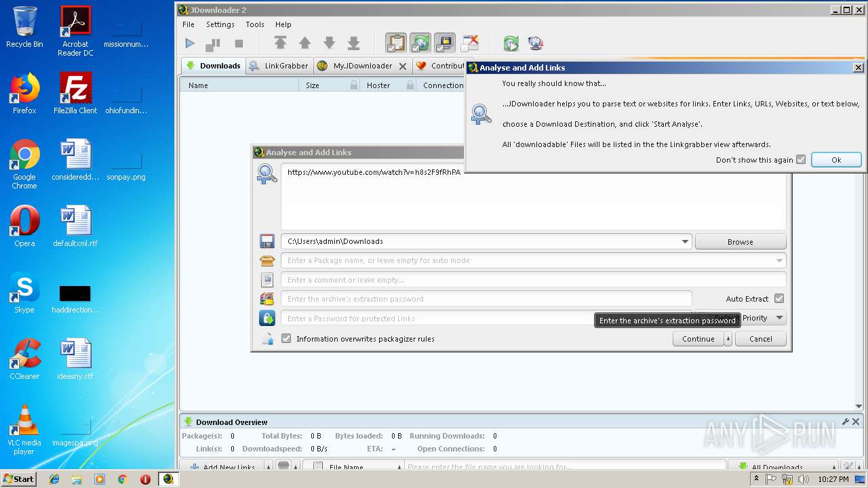Image resolution: width=868 pixels, height=488 pixels.
Task: Open the Tools menu
Action: [x=255, y=24]
